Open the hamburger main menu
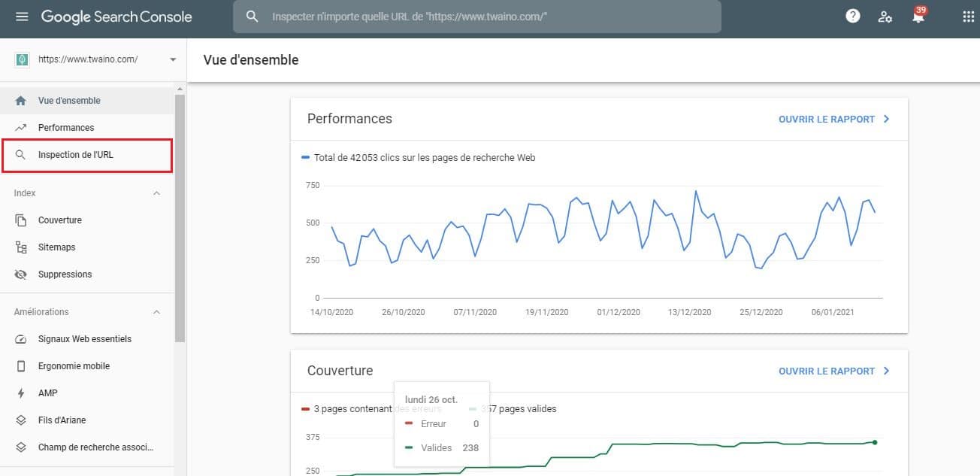Screen dimensions: 980x476 [22, 17]
